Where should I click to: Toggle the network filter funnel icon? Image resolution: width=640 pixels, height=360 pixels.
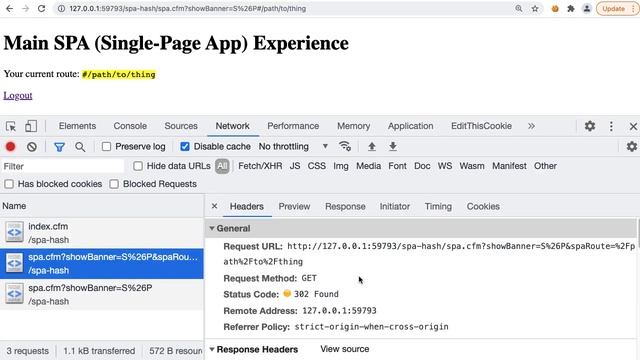click(60, 147)
